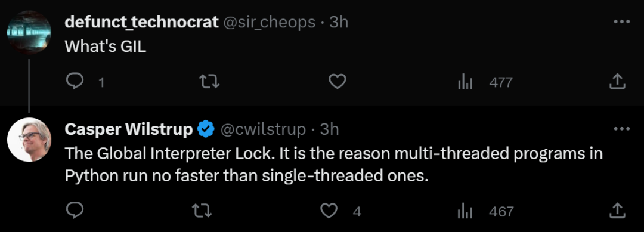Open more options on defunct_technocrat's tweet
Viewport: 644px width, 232px height.
[x=621, y=21]
